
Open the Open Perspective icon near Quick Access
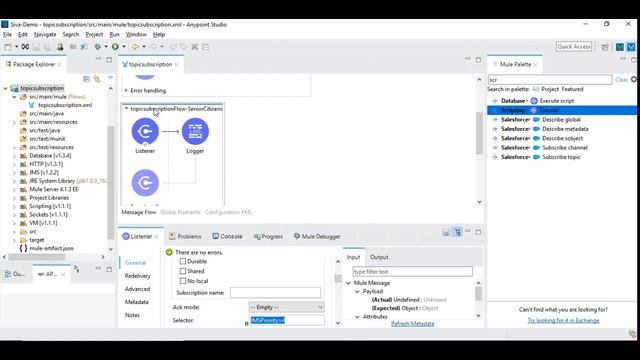tap(605, 47)
